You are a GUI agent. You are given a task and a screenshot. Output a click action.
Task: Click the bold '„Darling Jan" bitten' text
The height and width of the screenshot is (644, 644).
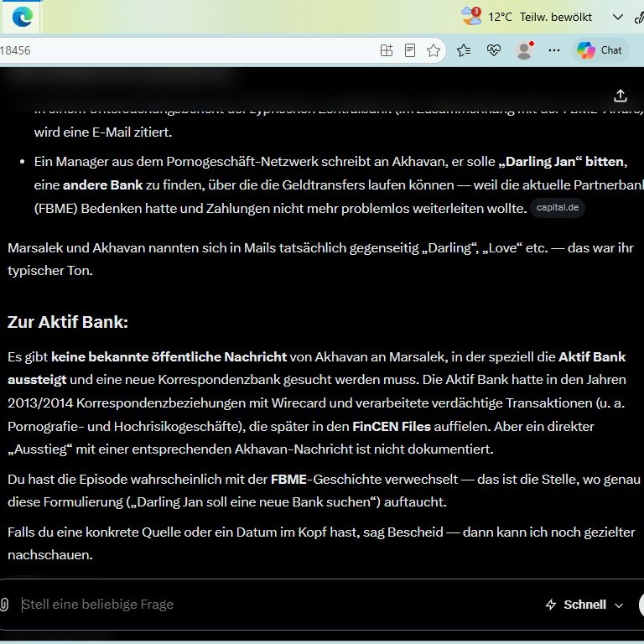pyautogui.click(x=563, y=161)
